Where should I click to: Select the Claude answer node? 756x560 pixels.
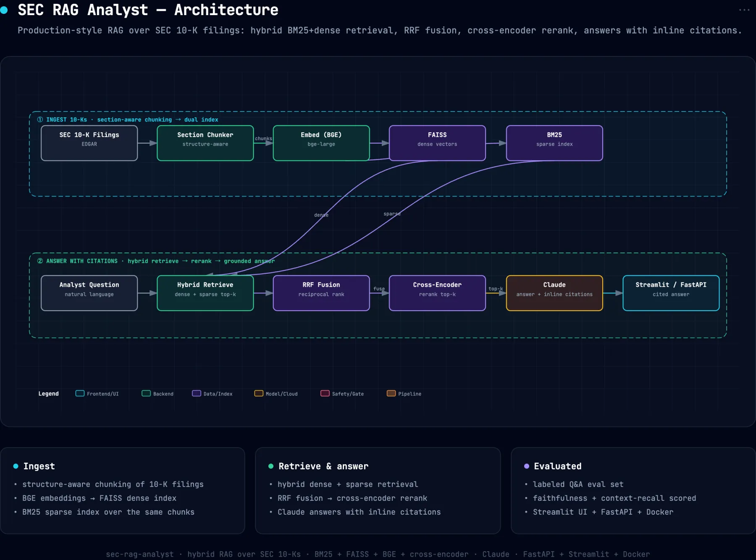tap(554, 293)
